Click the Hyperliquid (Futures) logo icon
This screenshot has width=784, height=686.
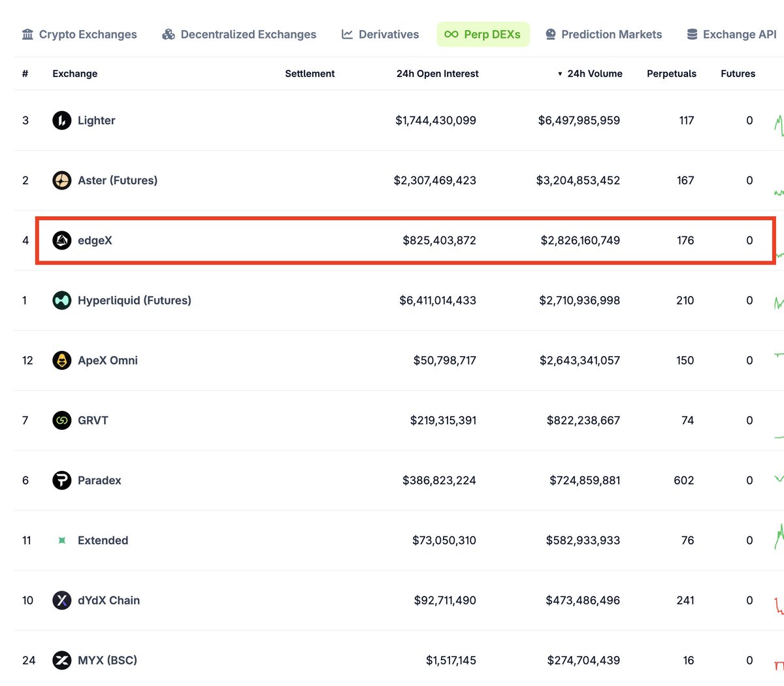[62, 301]
